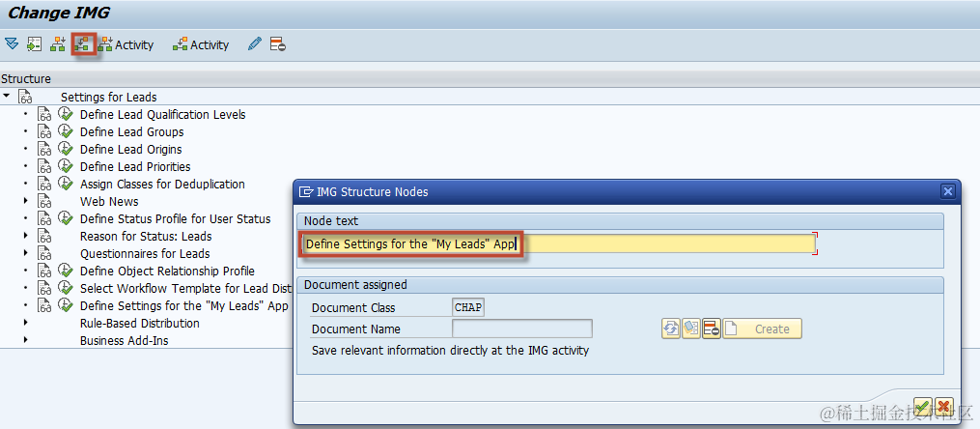The width and height of the screenshot is (980, 429).
Task: Click the Create document button
Action: pyautogui.click(x=762, y=329)
